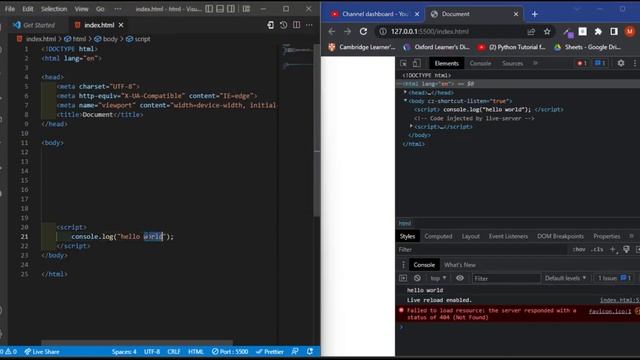This screenshot has width=640, height=360.
Task: Change indentation via Spaces: 4
Action: pyautogui.click(x=124, y=351)
